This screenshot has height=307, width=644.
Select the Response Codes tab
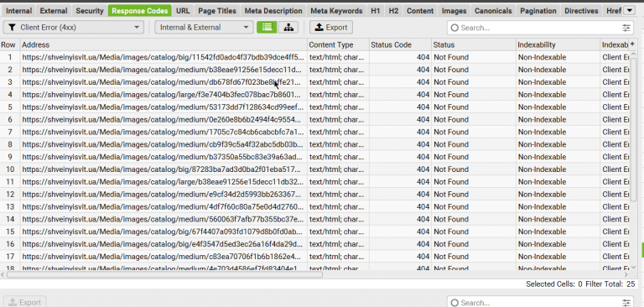140,11
